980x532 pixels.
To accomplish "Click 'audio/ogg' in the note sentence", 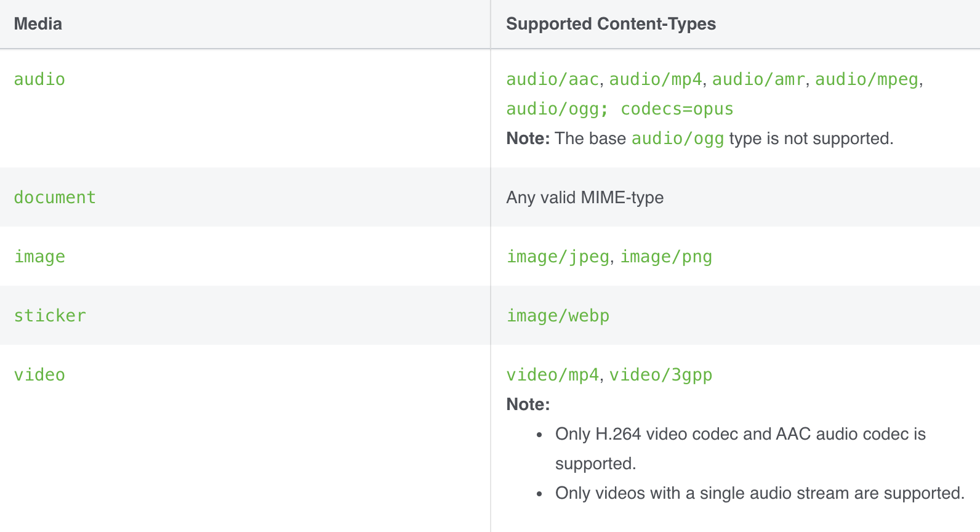I will (x=678, y=139).
